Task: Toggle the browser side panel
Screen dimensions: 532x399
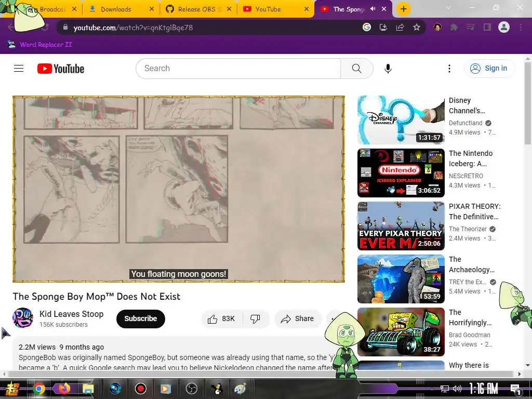Action: pyautogui.click(x=487, y=27)
